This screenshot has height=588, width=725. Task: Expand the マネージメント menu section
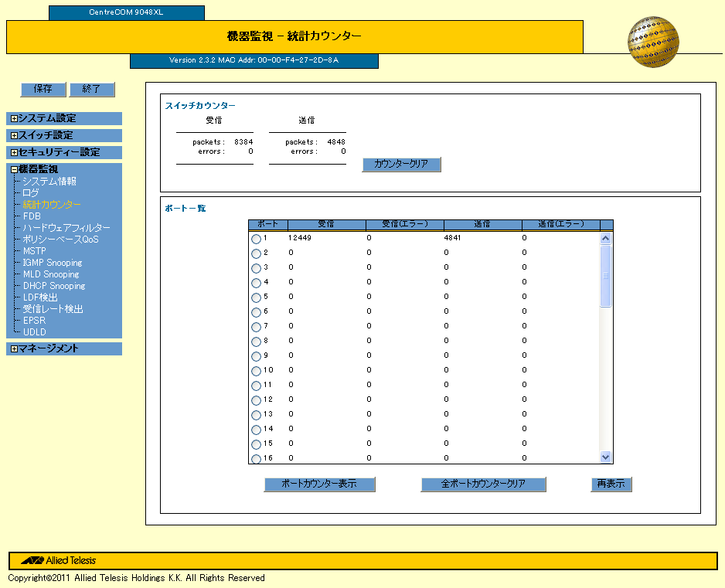[x=14, y=349]
